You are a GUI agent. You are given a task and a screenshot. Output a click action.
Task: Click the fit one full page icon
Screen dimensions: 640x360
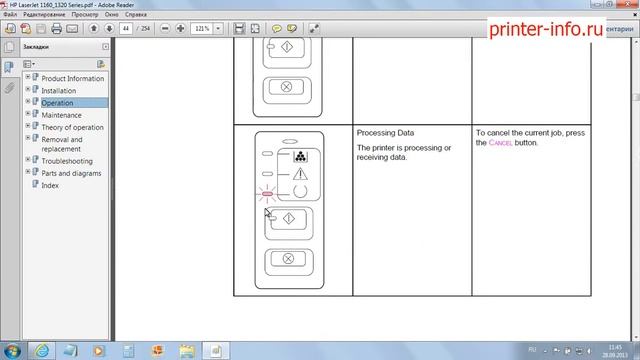pos(255,29)
